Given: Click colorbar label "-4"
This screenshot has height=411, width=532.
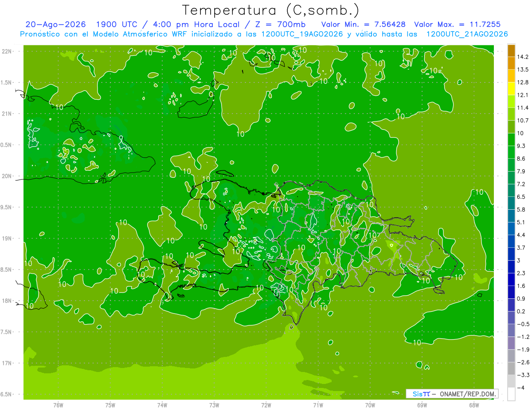Looking at the screenshot, I should [x=520, y=388].
